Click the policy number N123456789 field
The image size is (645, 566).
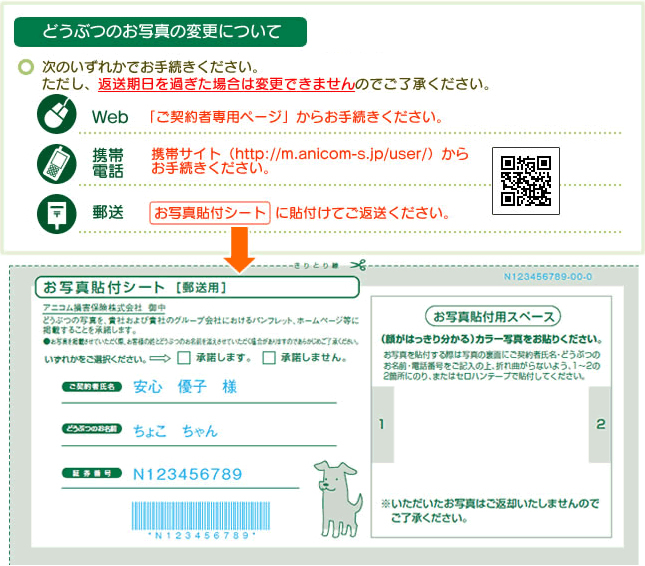point(188,474)
